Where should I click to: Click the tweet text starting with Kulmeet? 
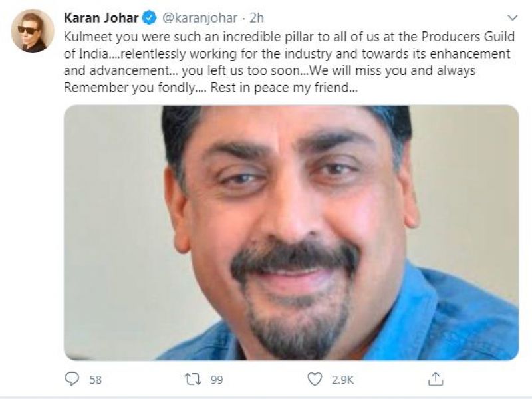pyautogui.click(x=289, y=62)
